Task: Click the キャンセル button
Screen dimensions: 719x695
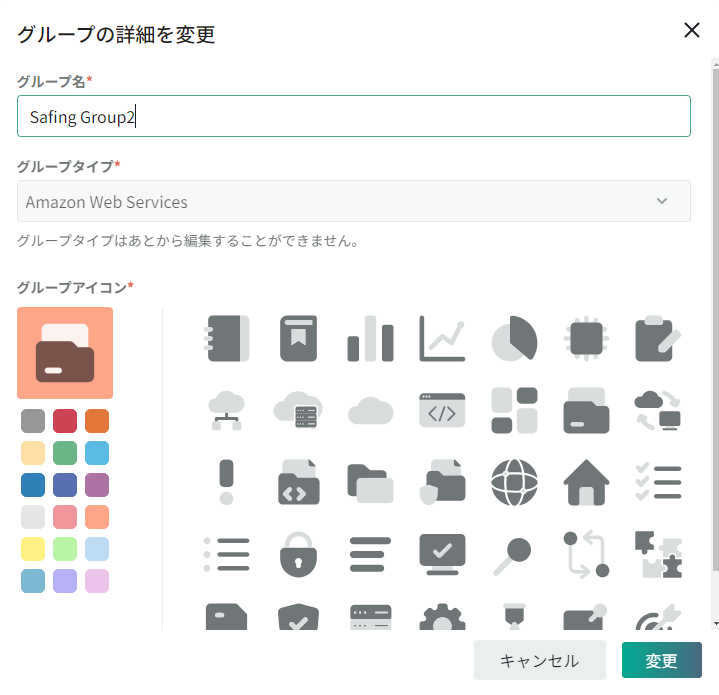Action: pyautogui.click(x=540, y=660)
